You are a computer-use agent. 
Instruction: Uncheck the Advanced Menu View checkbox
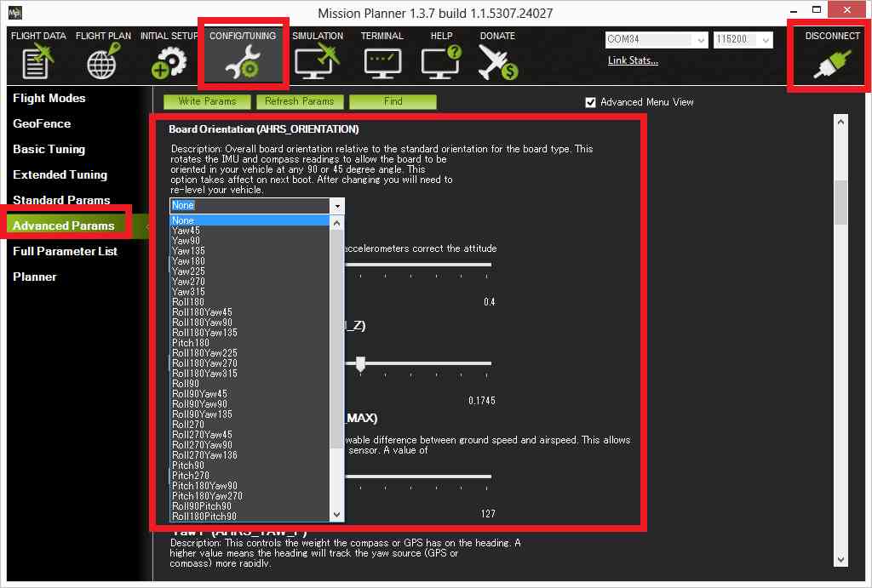point(591,102)
